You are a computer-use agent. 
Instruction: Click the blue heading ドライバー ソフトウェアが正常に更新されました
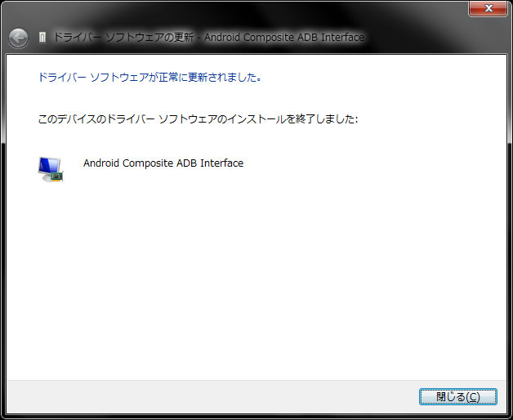click(x=149, y=78)
